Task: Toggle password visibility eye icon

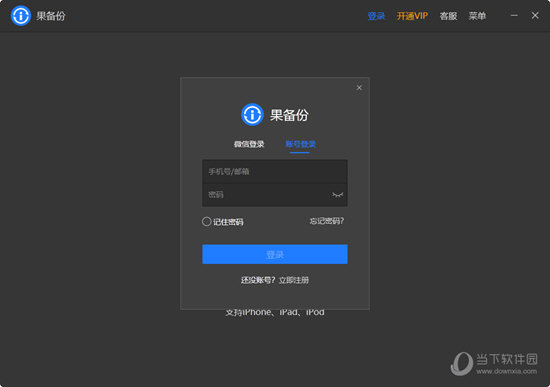Action: [337, 195]
